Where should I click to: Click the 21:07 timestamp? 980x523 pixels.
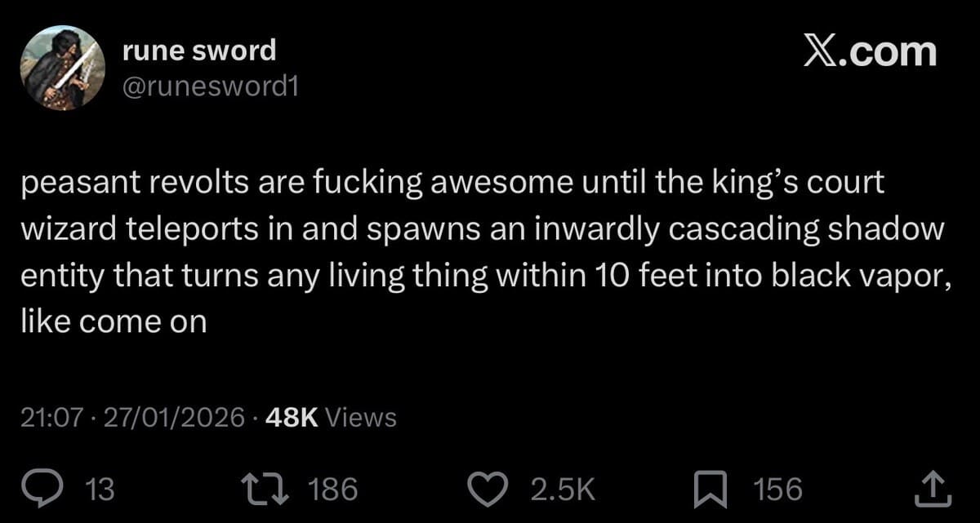point(52,418)
